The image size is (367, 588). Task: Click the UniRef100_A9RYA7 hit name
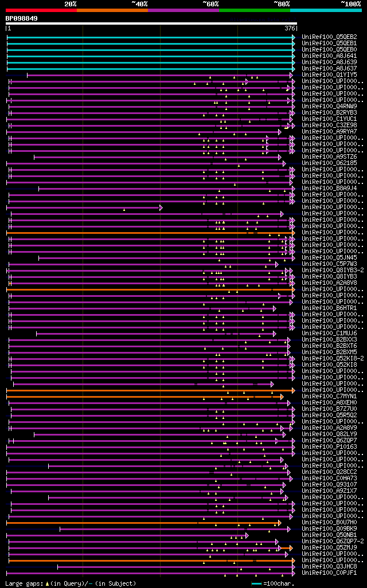coord(329,131)
